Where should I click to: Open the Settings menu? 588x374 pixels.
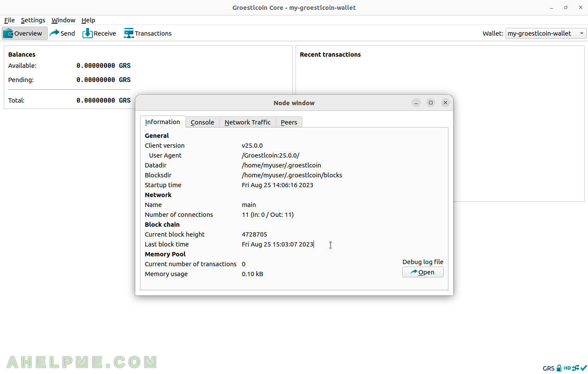(x=33, y=20)
